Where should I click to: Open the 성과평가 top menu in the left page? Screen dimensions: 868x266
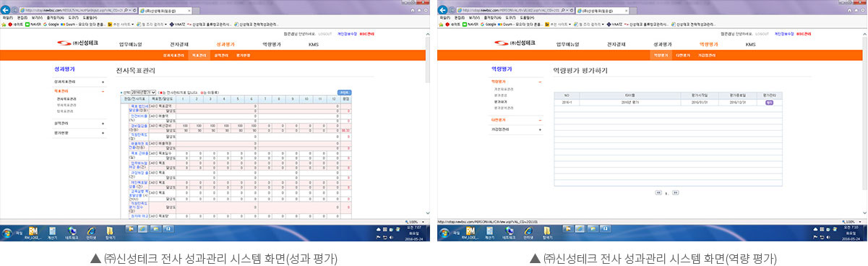coord(225,44)
